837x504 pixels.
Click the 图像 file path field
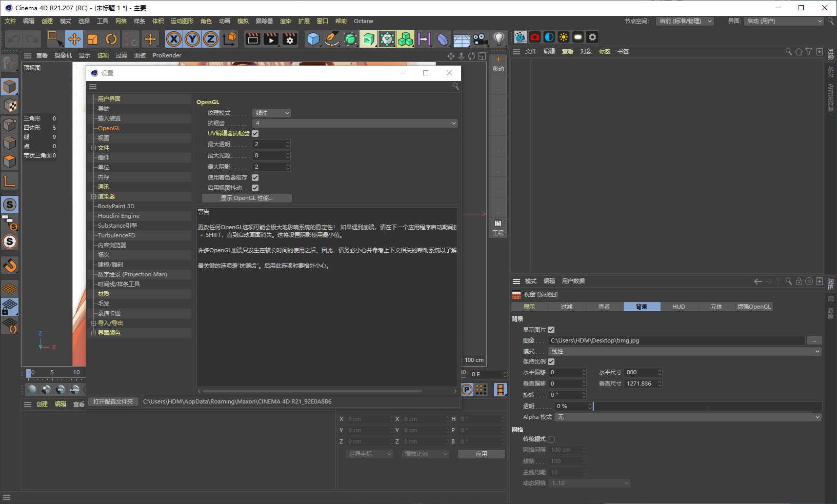676,340
